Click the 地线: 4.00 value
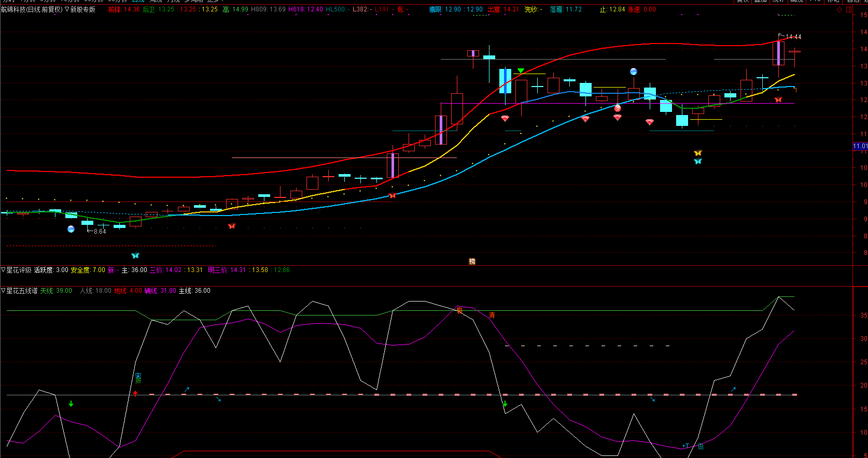The image size is (868, 458). click(128, 291)
